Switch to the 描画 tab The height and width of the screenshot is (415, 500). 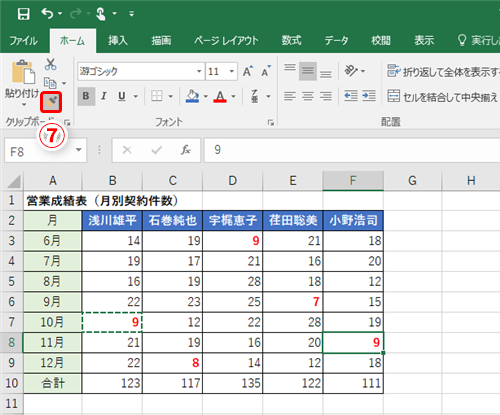[161, 41]
